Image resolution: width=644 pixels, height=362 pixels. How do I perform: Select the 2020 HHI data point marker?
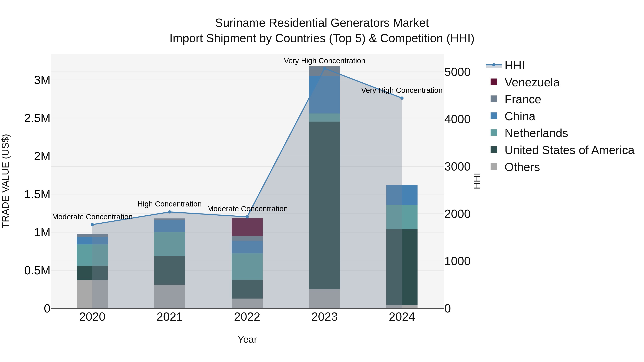click(92, 225)
